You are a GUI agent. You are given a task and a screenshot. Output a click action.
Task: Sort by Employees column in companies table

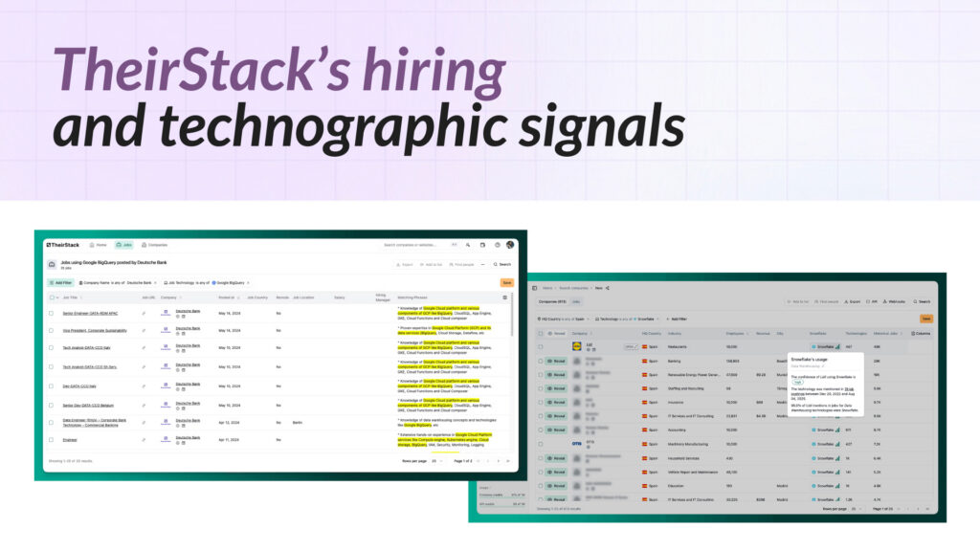[736, 334]
